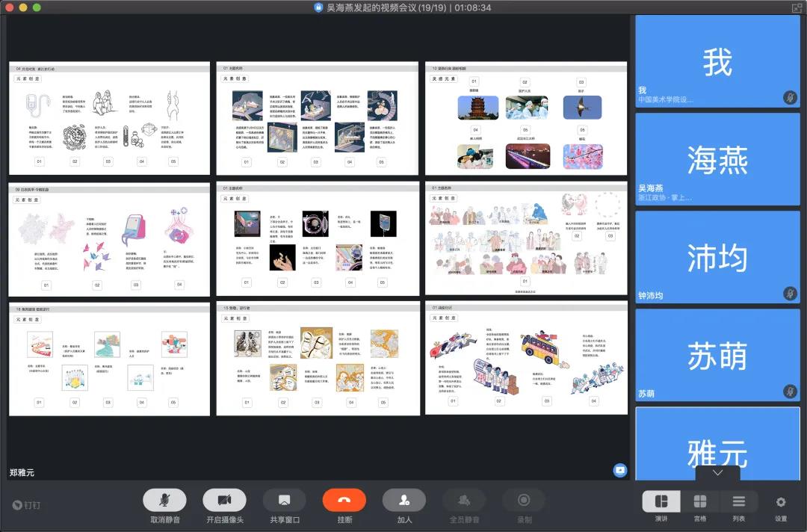807x532 pixels.
Task: Expand participant list with down chevron
Action: [717, 473]
